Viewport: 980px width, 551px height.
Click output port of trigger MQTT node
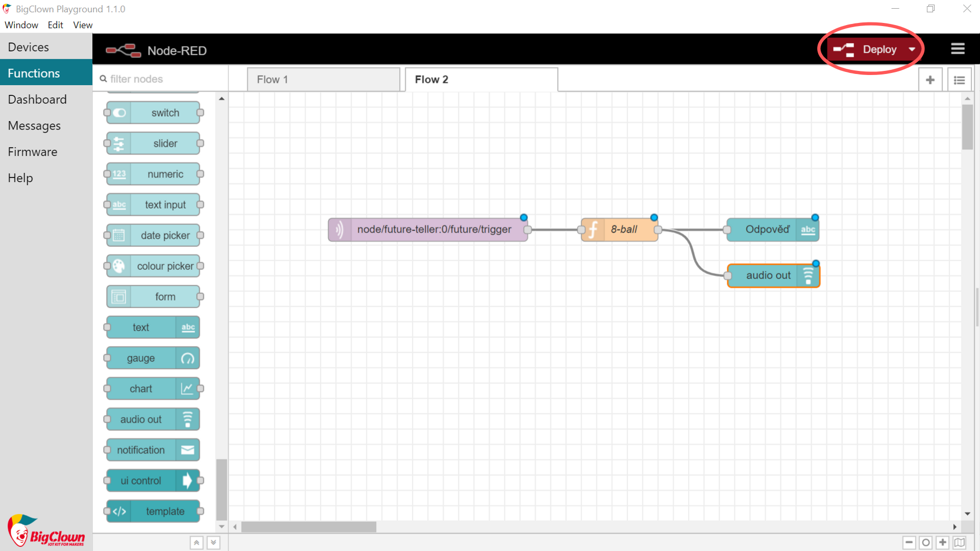[x=528, y=230]
